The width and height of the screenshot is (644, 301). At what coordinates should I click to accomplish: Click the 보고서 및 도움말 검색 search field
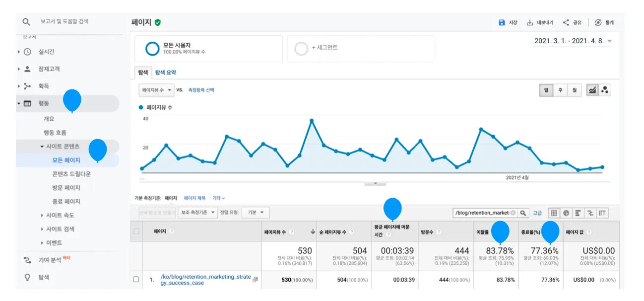tap(64, 22)
